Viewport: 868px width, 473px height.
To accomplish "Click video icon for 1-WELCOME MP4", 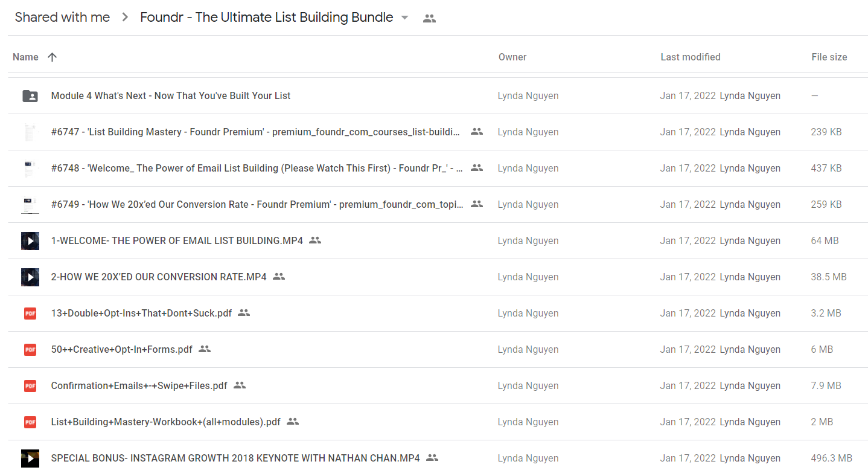I will pos(30,240).
